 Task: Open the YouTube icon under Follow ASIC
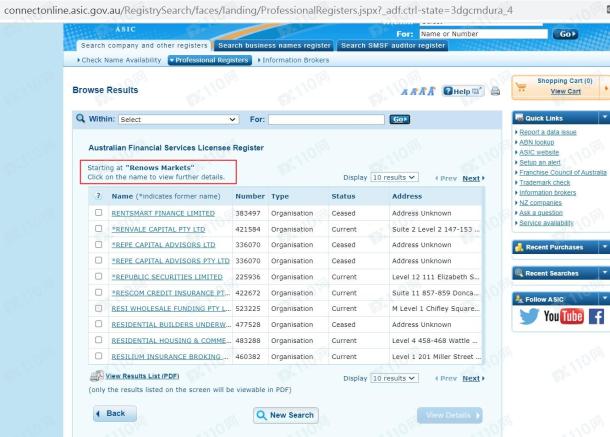(563, 316)
